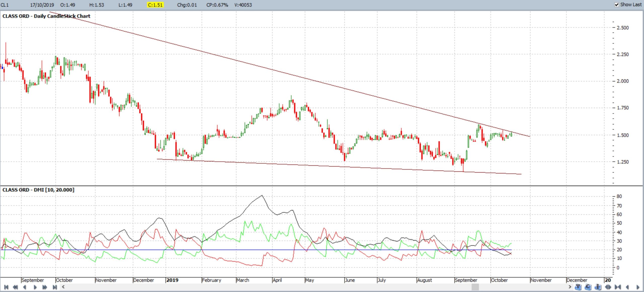
Task: Click the June label on time axis
Action: pos(350,280)
